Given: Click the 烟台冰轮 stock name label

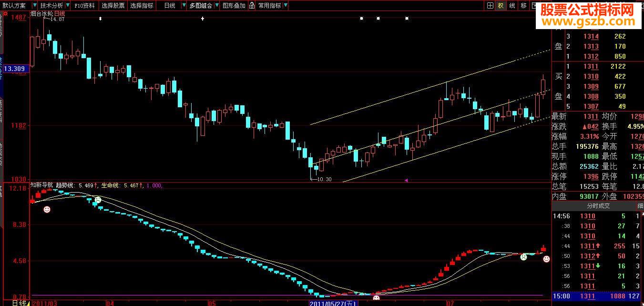Looking at the screenshot, I should click(x=41, y=14).
